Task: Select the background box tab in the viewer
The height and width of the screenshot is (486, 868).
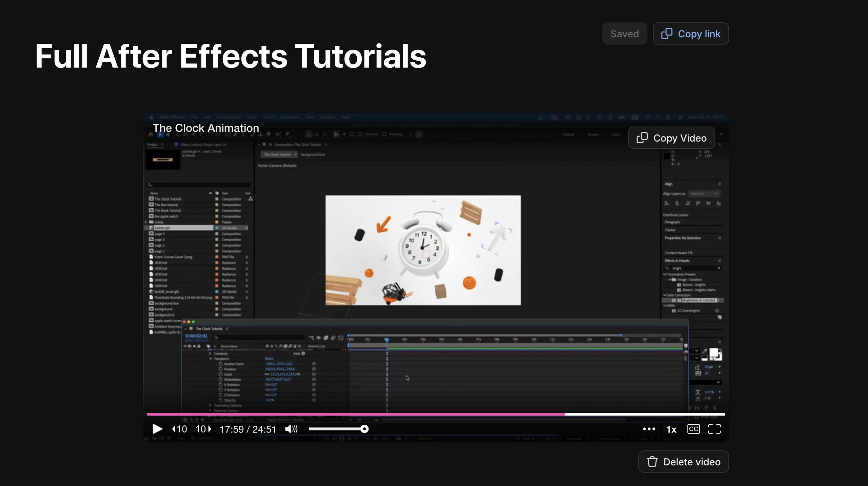Action: pyautogui.click(x=313, y=155)
